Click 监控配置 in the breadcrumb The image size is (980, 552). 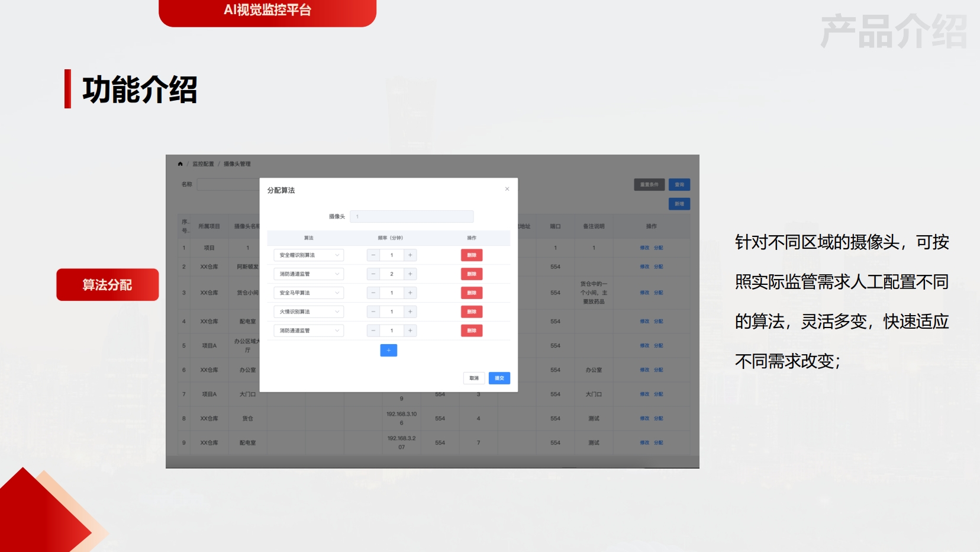203,164
